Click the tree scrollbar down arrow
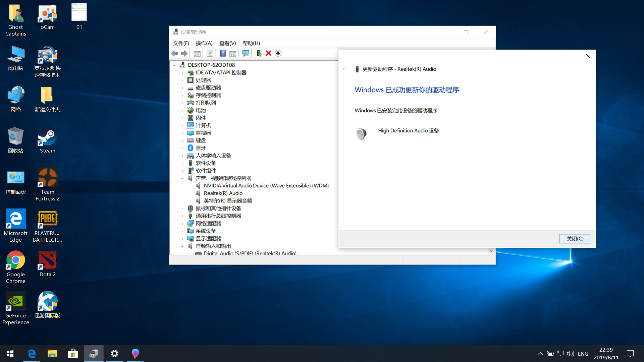 [x=491, y=251]
